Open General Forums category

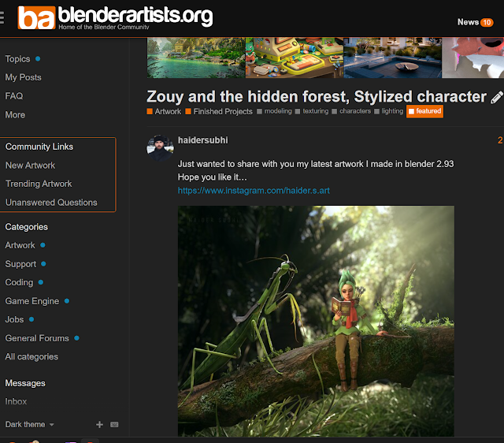tap(37, 338)
